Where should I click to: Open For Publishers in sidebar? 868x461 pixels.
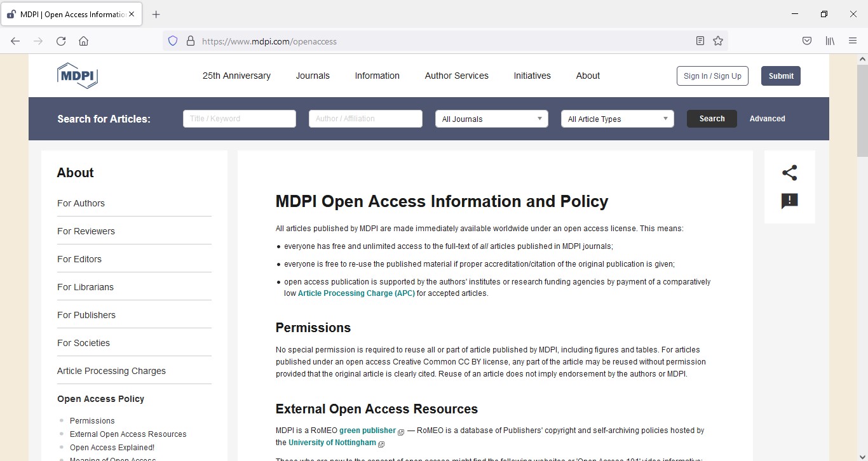tap(86, 315)
